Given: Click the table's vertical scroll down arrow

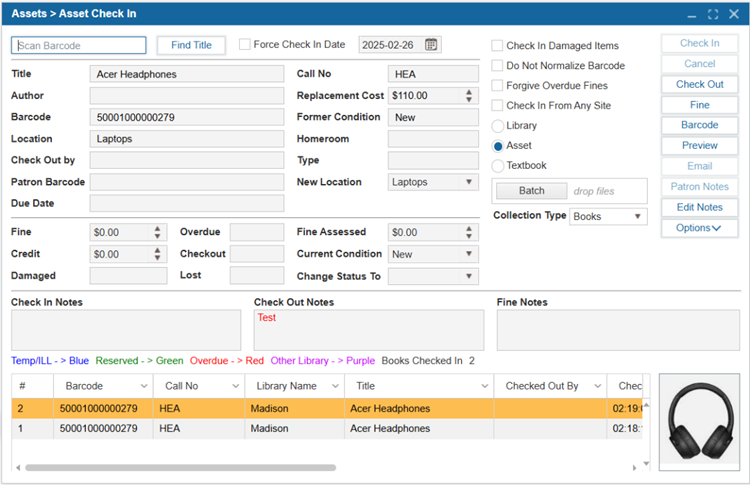Looking at the screenshot, I should tap(646, 463).
